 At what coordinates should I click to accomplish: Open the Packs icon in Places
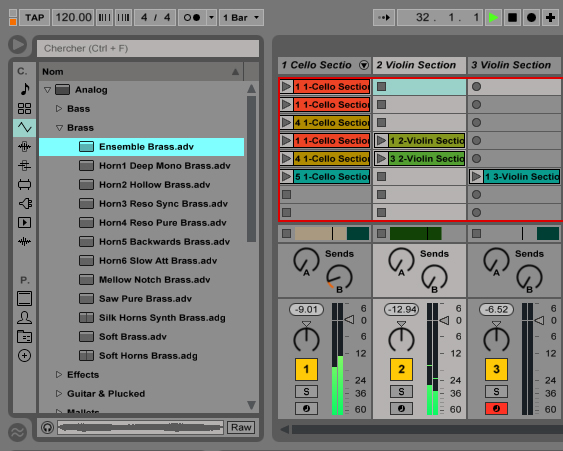24,299
